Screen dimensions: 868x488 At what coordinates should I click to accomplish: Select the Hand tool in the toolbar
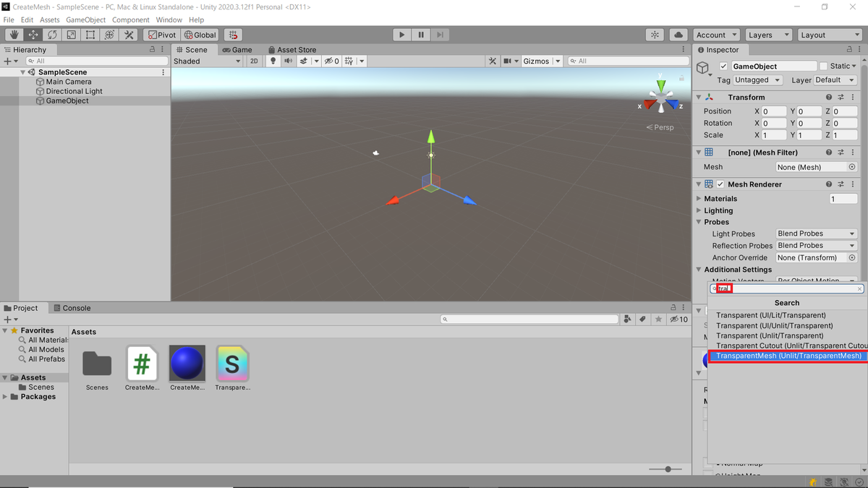(x=12, y=34)
